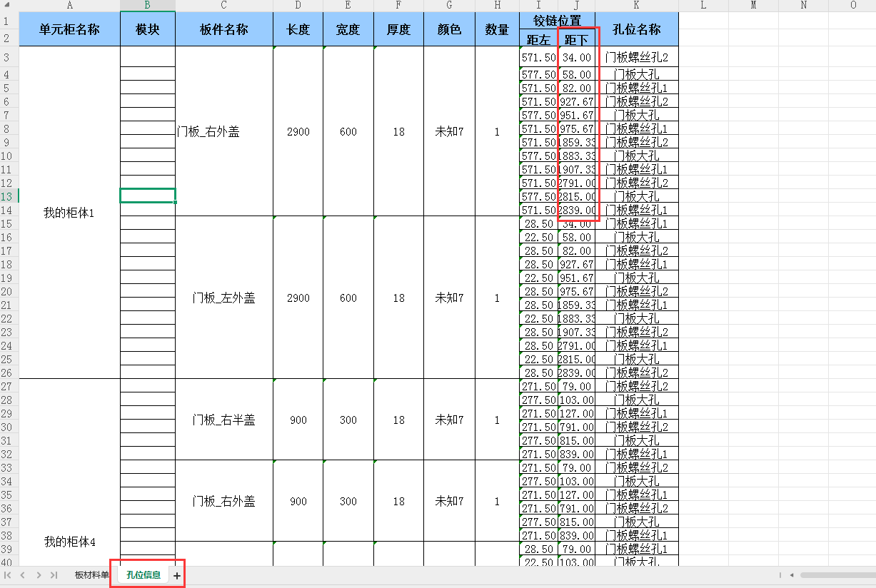The image size is (876, 588).
Task: Click thickness 18 in the 门板_左外盖 row
Action: pyautogui.click(x=398, y=298)
